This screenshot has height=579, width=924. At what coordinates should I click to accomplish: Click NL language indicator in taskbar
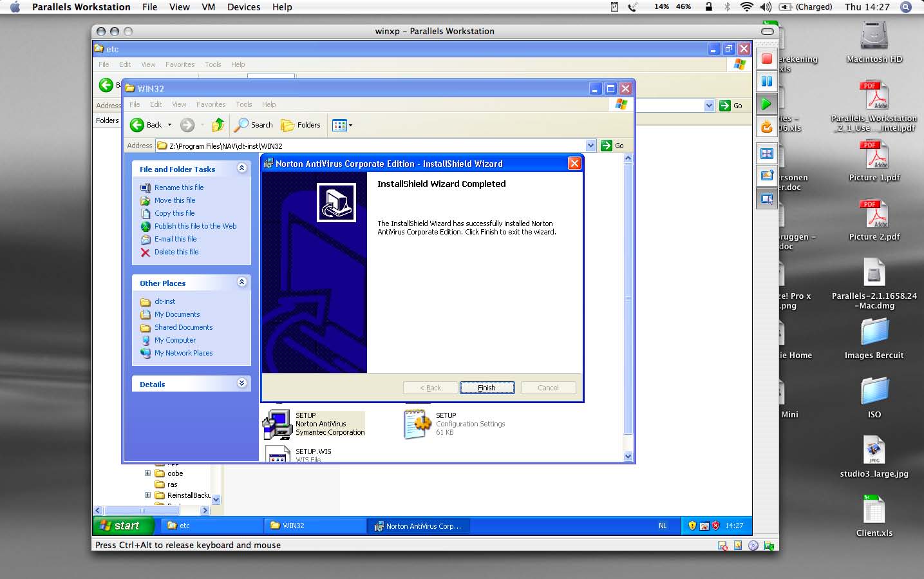pyautogui.click(x=663, y=526)
